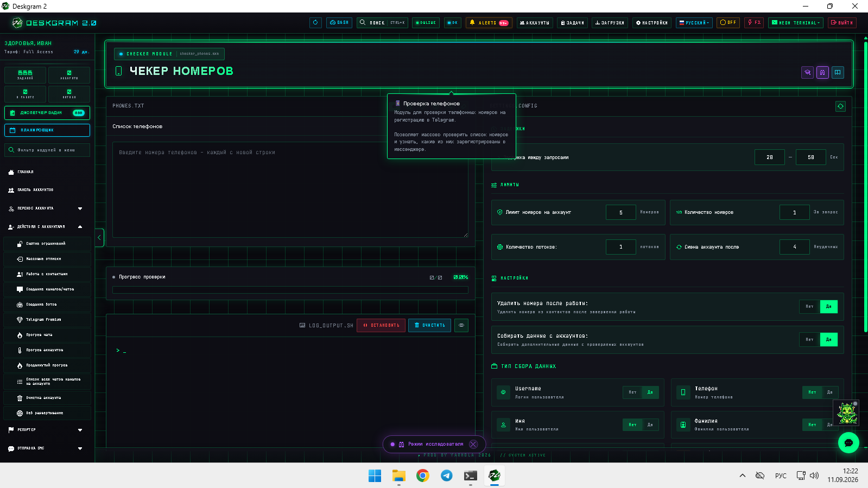Open the green chat bubble support button

(x=848, y=443)
